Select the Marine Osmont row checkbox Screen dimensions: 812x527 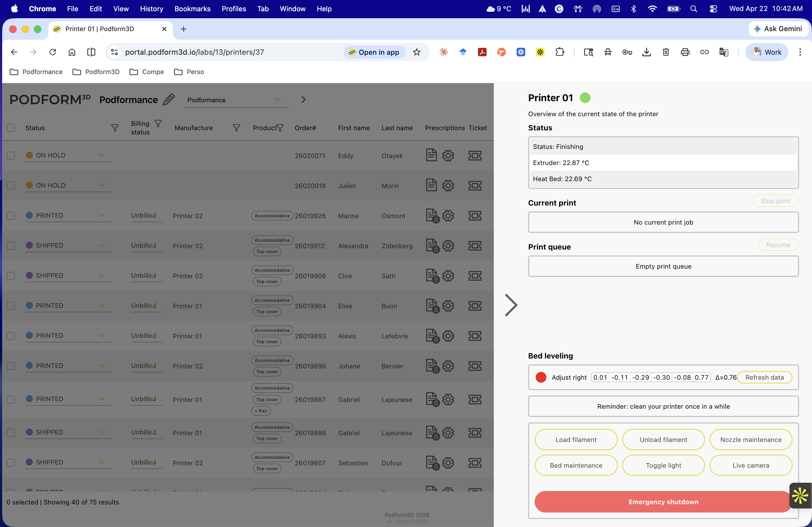pyautogui.click(x=11, y=215)
